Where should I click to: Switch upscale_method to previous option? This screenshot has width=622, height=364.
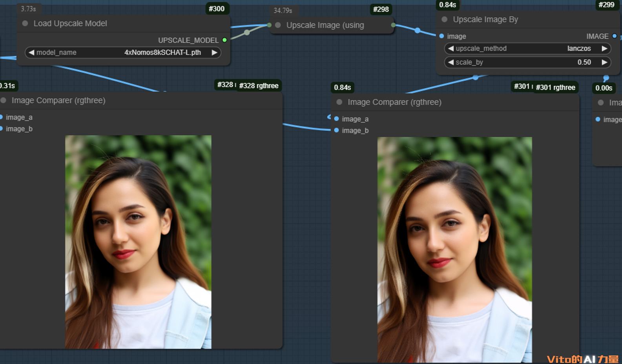(x=451, y=49)
